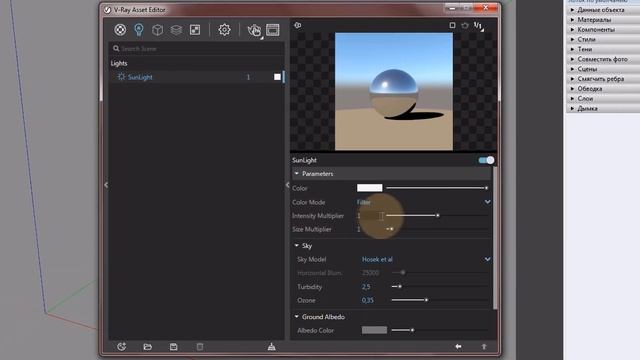Click the preview options icon above the swatch
Viewport: 640px width, 360px height.
click(298, 25)
